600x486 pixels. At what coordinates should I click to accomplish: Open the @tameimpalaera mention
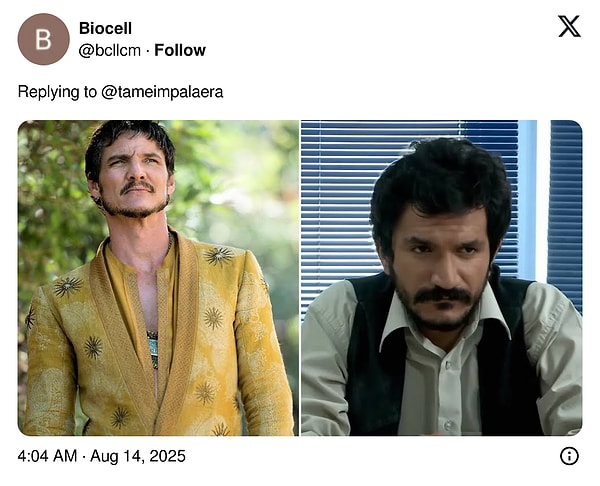pyautogui.click(x=162, y=92)
